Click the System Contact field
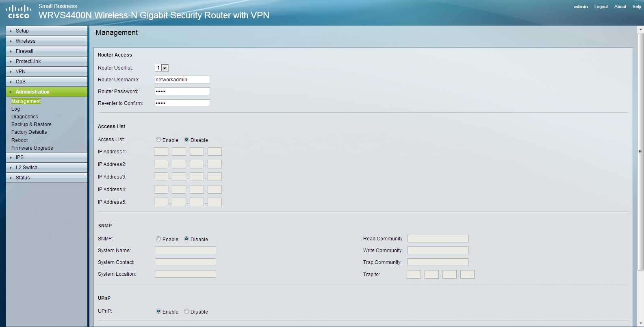Viewport: 644px width, 327px height. pyautogui.click(x=185, y=262)
